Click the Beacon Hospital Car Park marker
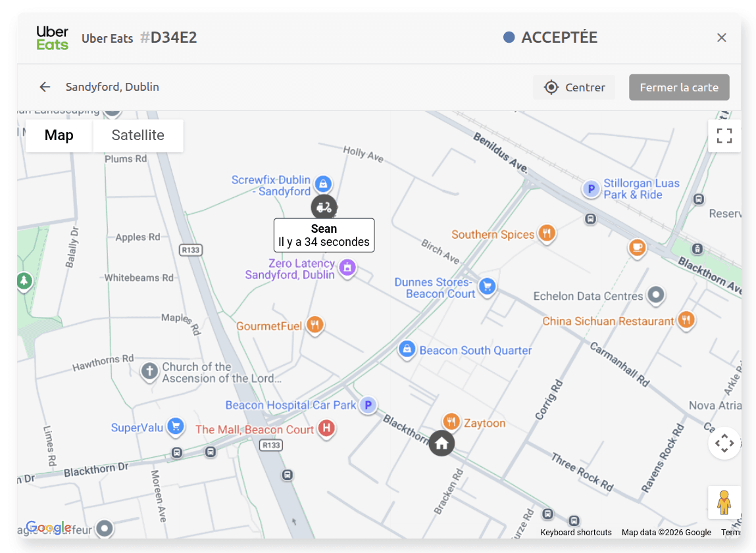The width and height of the screenshot is (756, 553). 368,406
